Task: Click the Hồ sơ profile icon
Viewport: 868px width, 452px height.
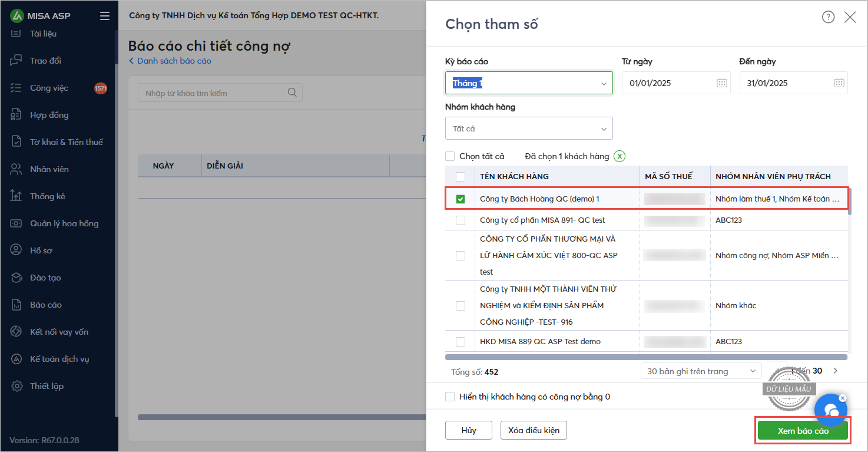Action: coord(16,250)
